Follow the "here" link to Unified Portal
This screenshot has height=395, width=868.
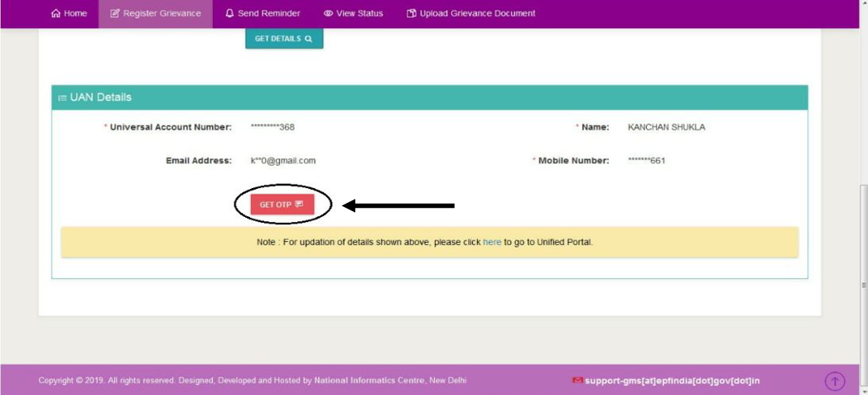[x=492, y=243]
